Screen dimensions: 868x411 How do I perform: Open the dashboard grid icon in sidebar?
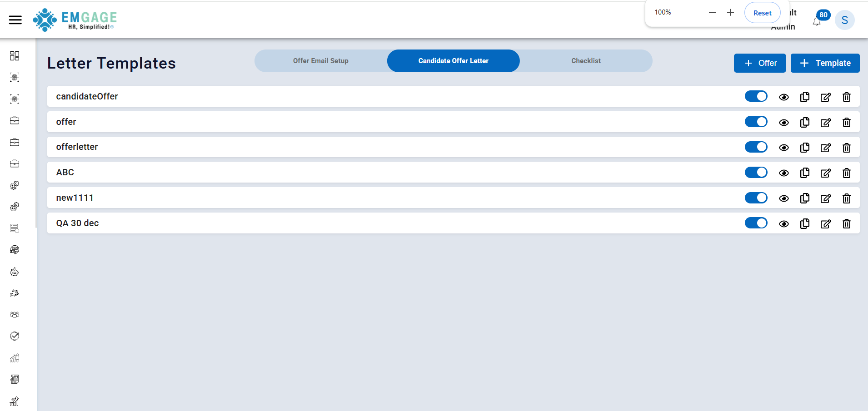pyautogui.click(x=15, y=56)
